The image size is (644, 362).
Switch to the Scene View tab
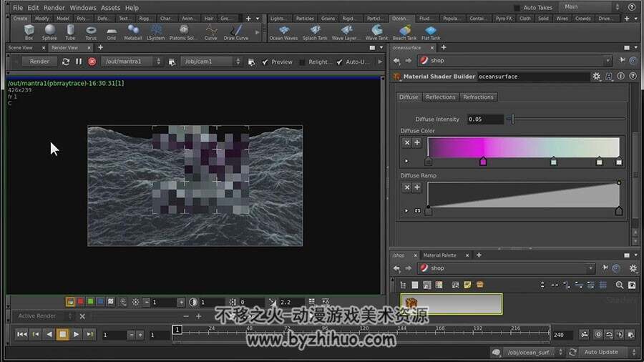click(21, 48)
